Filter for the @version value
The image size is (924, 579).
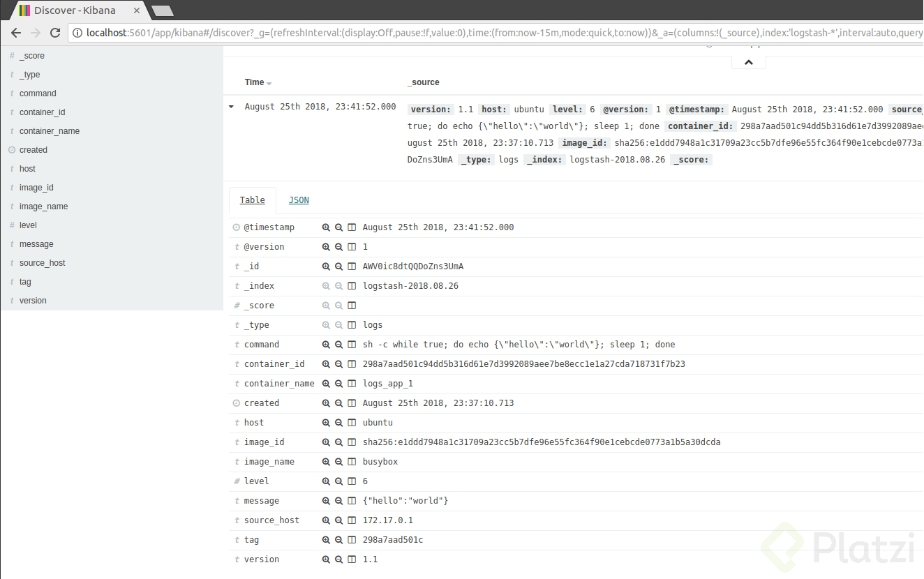coord(326,247)
